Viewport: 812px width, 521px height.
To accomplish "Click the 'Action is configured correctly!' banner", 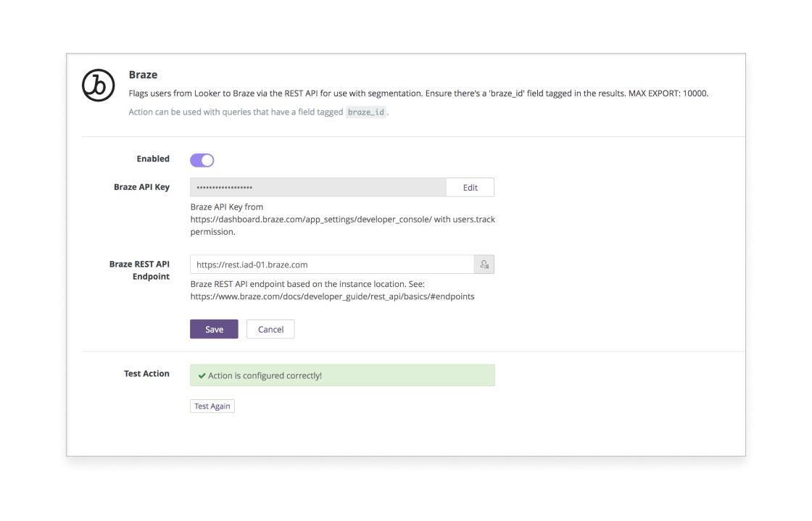I will point(342,375).
